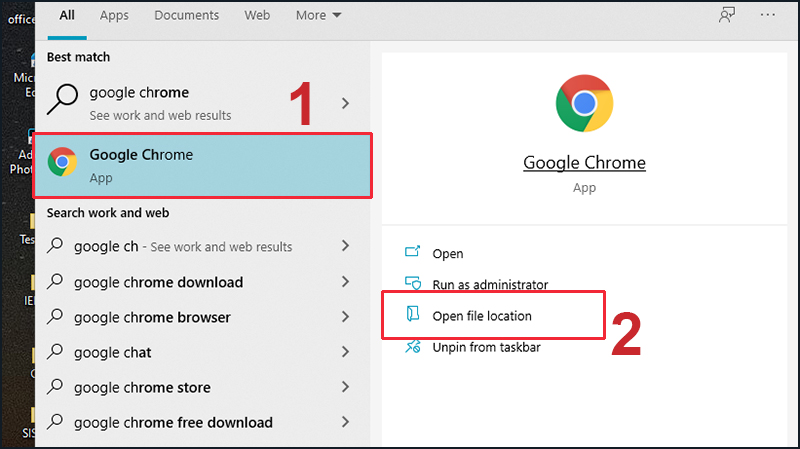800x449 pixels.
Task: Click the Unpin from taskbar pin icon
Action: [x=413, y=347]
